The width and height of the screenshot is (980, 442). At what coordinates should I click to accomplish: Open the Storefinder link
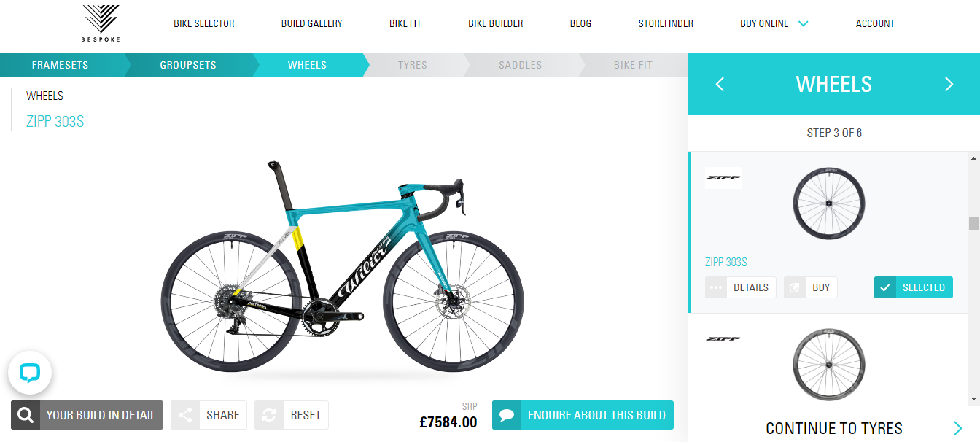tap(666, 23)
